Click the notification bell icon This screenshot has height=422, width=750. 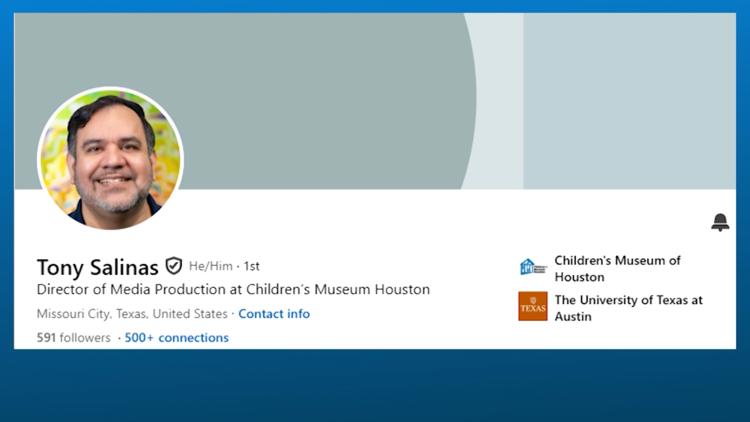click(720, 223)
